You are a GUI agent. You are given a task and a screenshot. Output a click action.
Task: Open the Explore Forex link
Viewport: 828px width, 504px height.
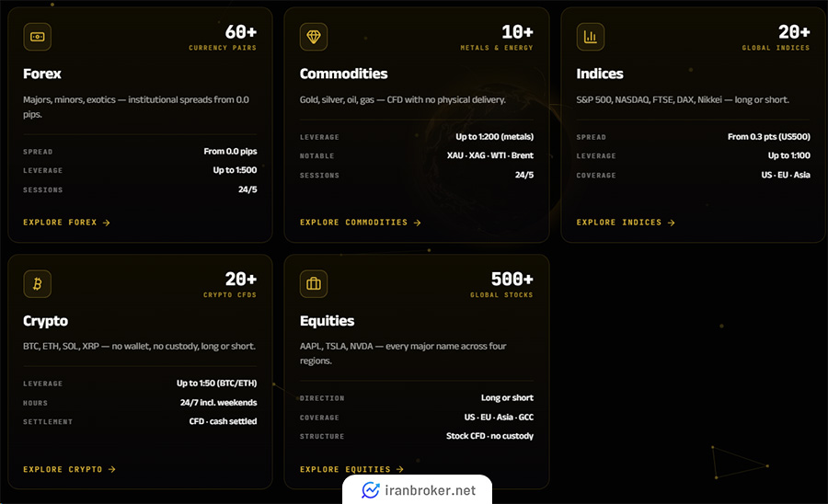(66, 223)
